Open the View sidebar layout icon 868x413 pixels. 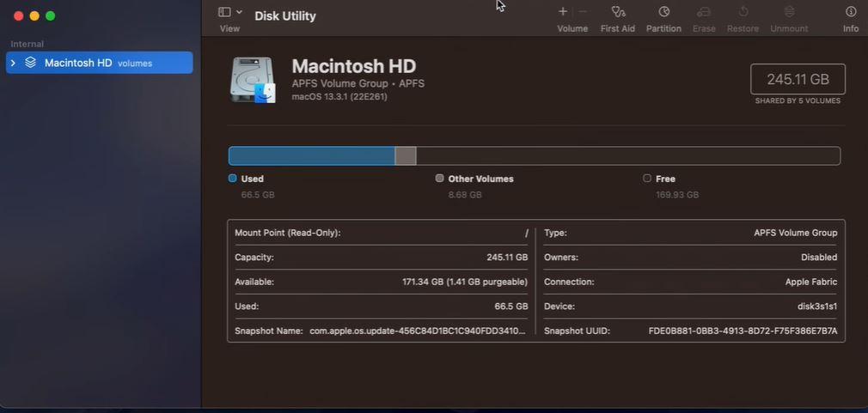tap(224, 12)
